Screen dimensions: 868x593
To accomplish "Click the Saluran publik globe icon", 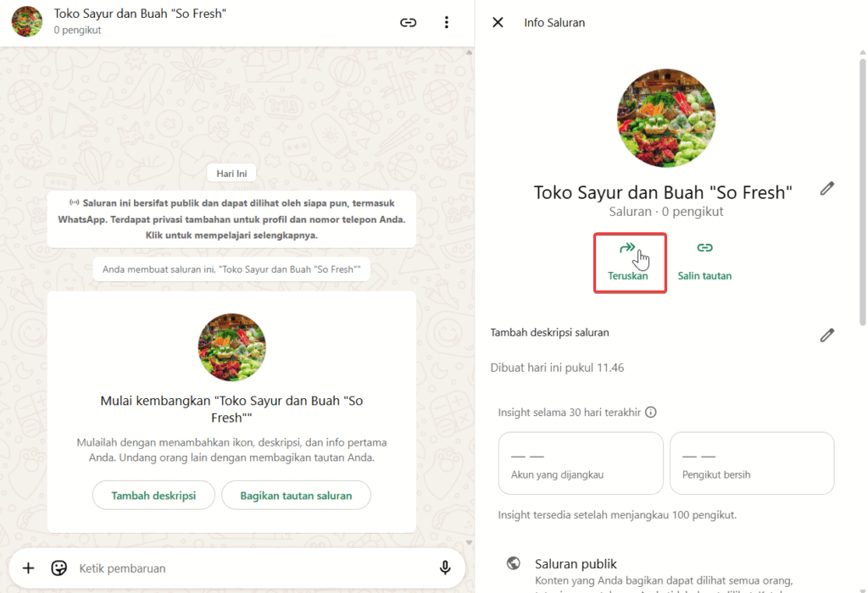I will pos(513,563).
